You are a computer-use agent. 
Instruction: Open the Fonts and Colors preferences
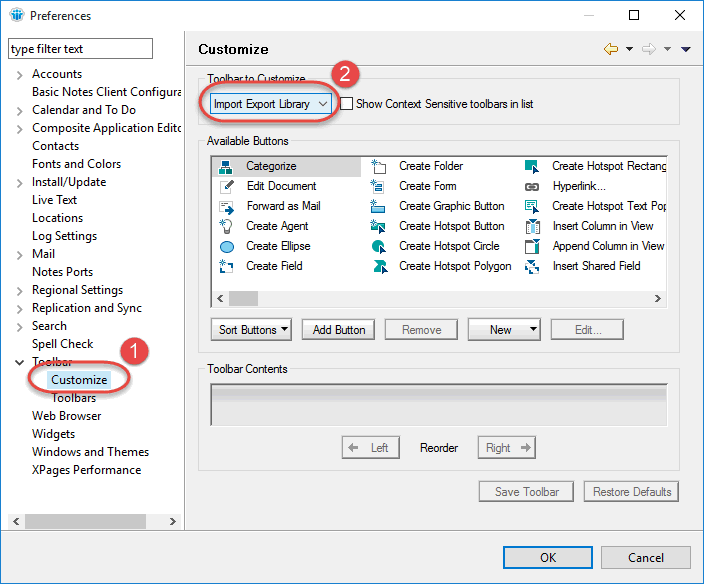[76, 164]
